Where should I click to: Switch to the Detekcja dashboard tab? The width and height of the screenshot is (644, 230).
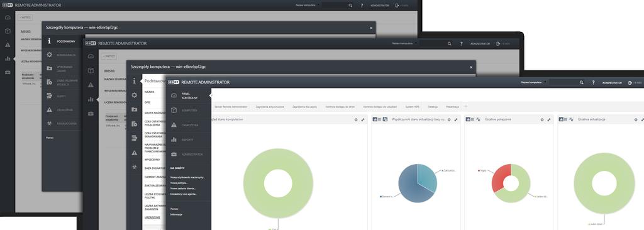433,107
